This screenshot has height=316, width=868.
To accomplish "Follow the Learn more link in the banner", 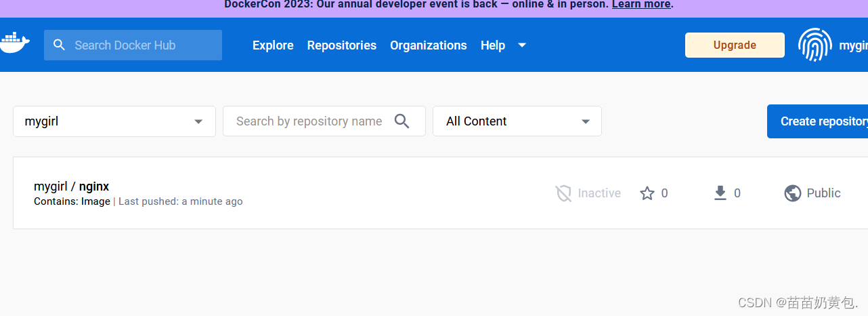I will [641, 4].
